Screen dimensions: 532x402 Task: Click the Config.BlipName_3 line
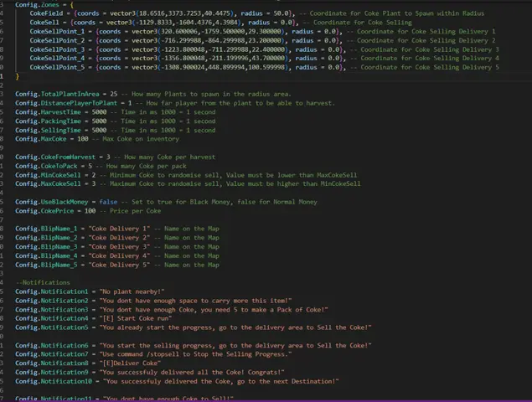pyautogui.click(x=117, y=247)
